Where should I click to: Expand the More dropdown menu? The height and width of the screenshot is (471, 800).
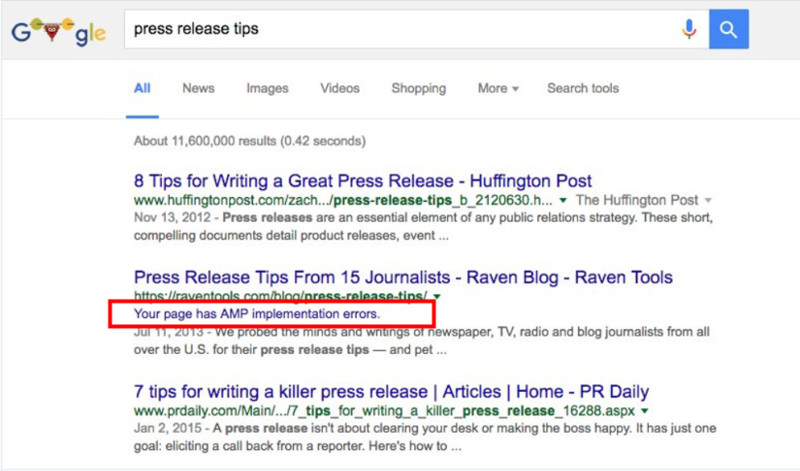pyautogui.click(x=497, y=88)
